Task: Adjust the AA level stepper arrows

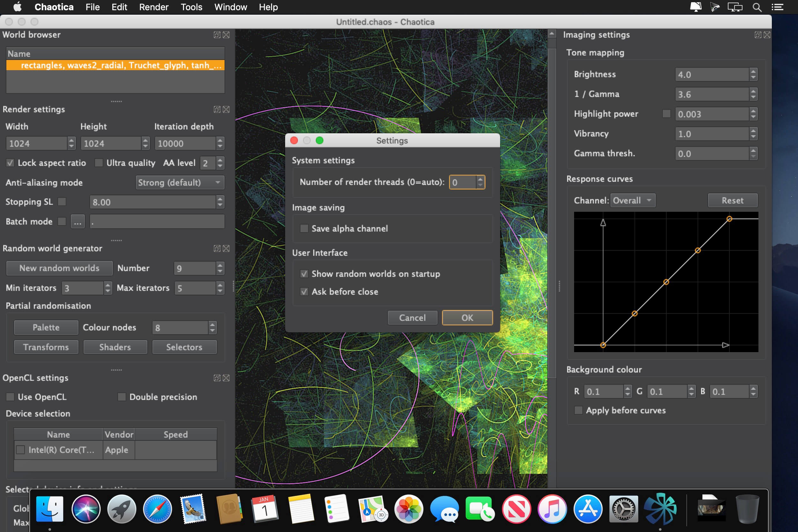Action: click(x=220, y=163)
